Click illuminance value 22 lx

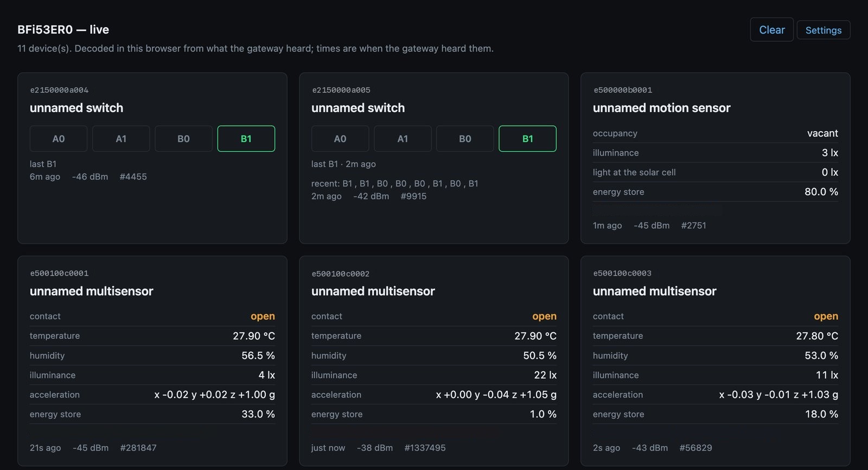click(545, 375)
